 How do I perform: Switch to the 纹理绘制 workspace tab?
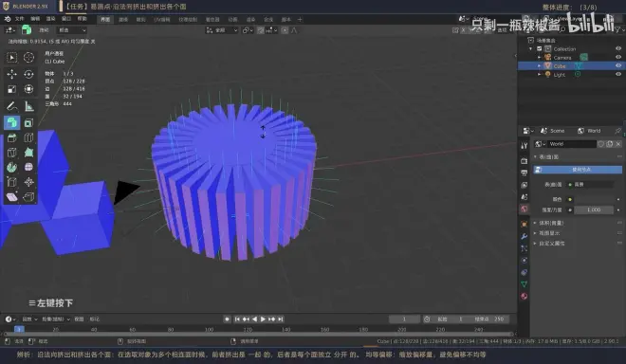[x=188, y=20]
